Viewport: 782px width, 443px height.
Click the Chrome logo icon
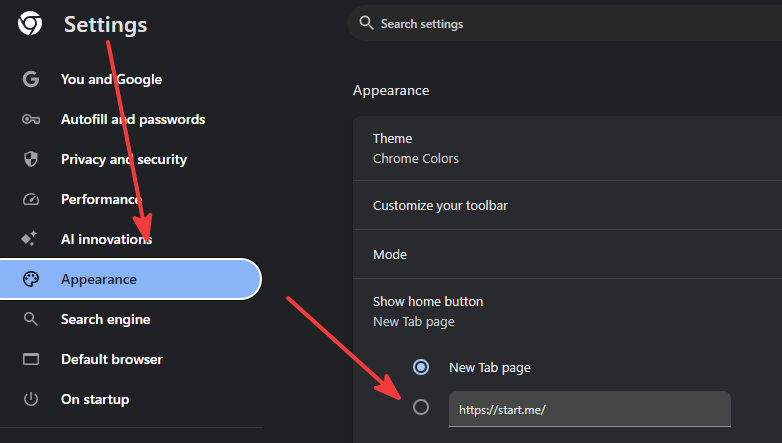point(30,23)
